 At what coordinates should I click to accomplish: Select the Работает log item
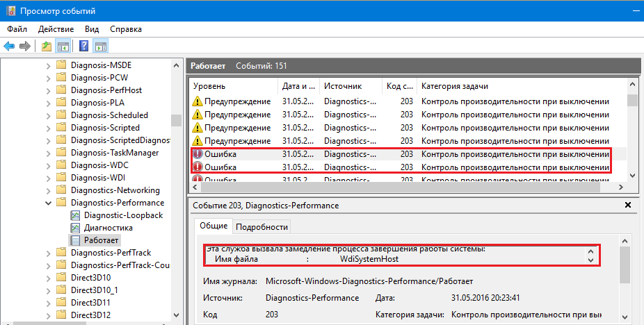tap(102, 240)
